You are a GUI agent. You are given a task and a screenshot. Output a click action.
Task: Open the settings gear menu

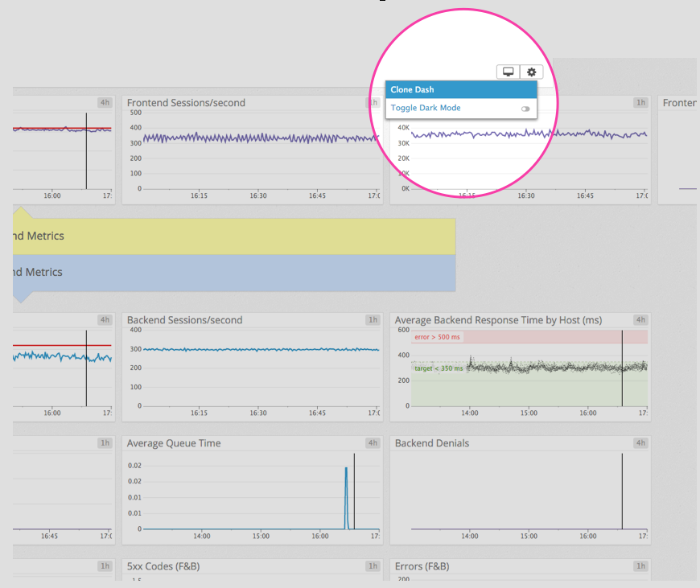coord(531,72)
